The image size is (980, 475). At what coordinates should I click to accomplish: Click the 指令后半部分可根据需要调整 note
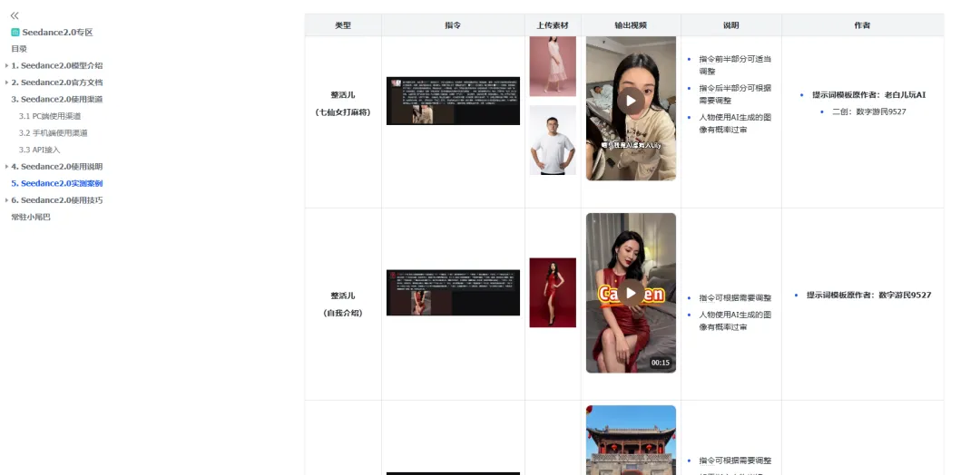pos(735,94)
